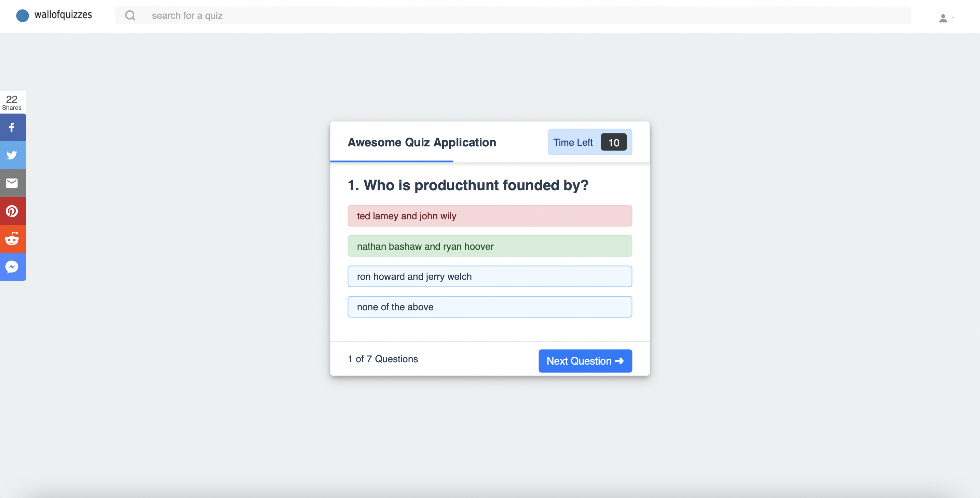
Task: Pick 'ron howard and jerry welch' answer
Action: tap(490, 276)
